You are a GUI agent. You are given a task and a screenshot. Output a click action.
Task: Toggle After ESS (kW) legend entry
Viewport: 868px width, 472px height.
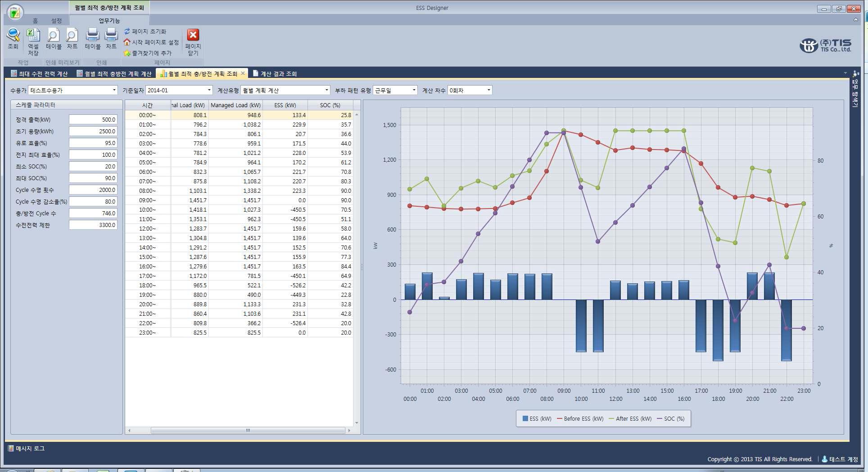coord(630,418)
